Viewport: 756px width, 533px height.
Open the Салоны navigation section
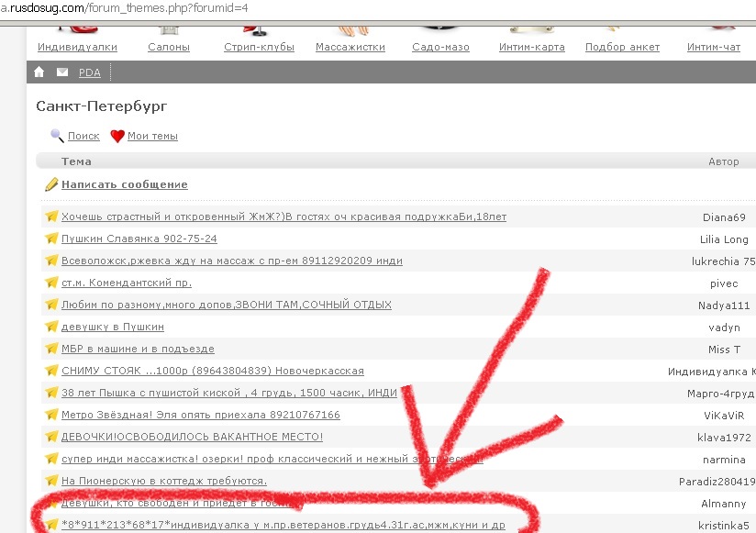tap(169, 47)
